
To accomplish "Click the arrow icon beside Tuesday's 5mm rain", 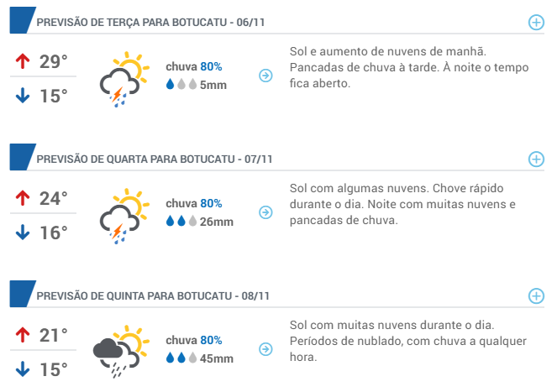I will (x=265, y=76).
